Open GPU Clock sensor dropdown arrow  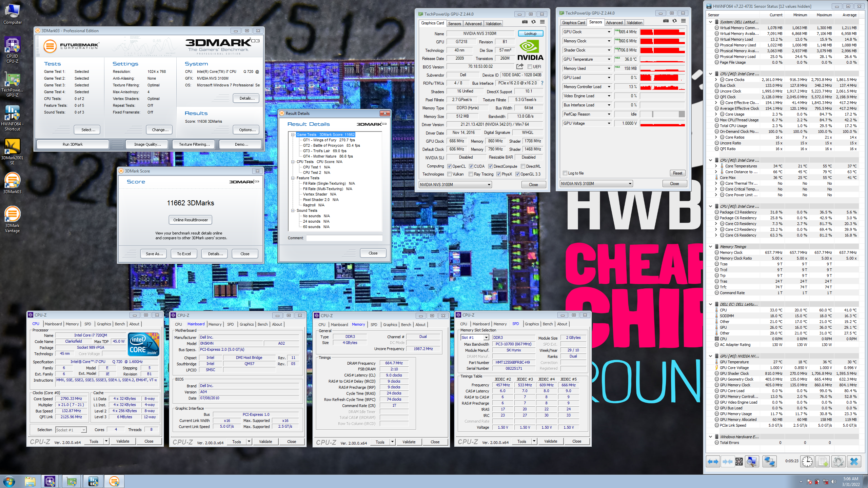point(609,32)
